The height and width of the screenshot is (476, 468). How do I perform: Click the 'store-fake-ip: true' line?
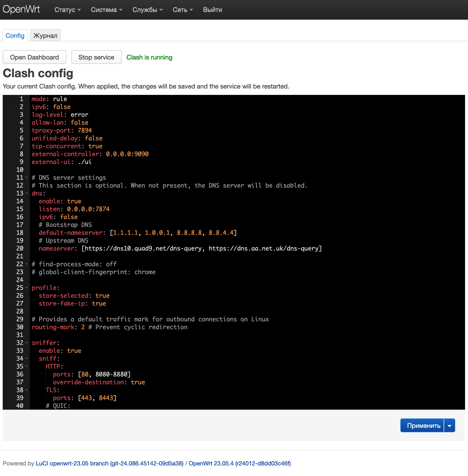[72, 303]
